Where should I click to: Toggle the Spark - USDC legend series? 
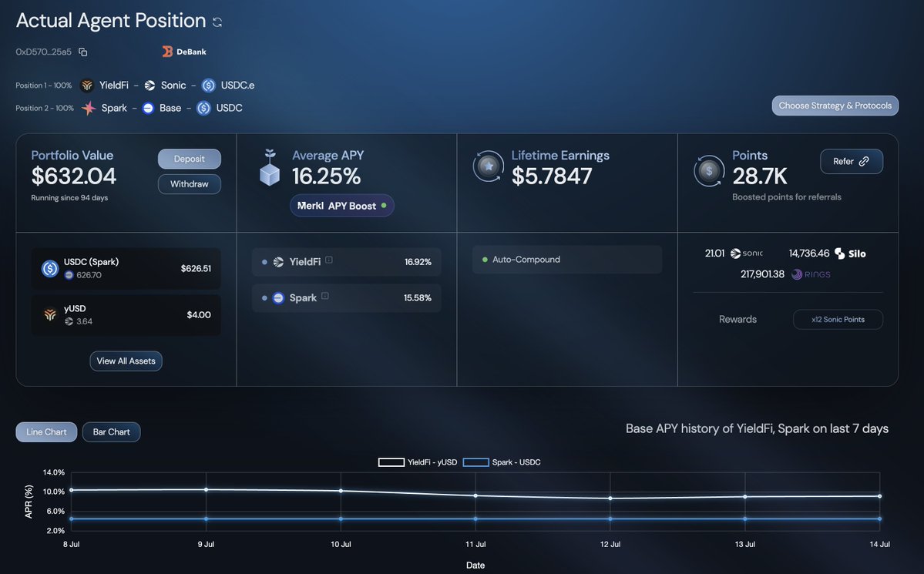point(502,462)
